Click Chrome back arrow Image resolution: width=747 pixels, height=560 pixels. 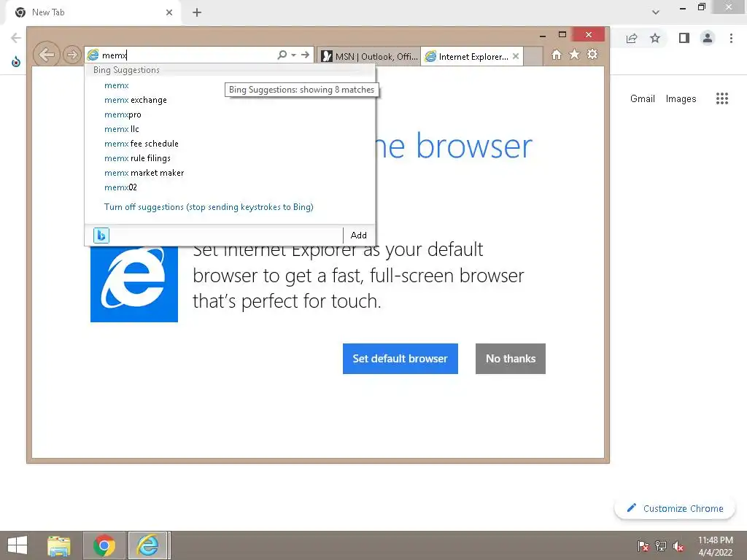16,38
